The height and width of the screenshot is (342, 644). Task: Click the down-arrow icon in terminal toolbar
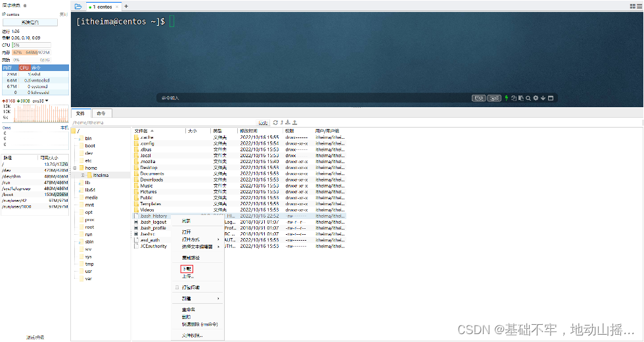click(x=543, y=98)
